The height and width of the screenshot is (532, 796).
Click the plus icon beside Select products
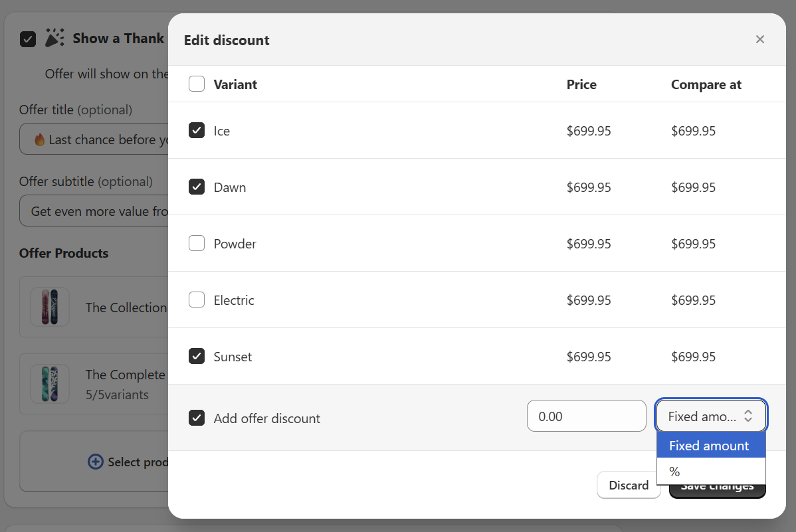(96, 462)
